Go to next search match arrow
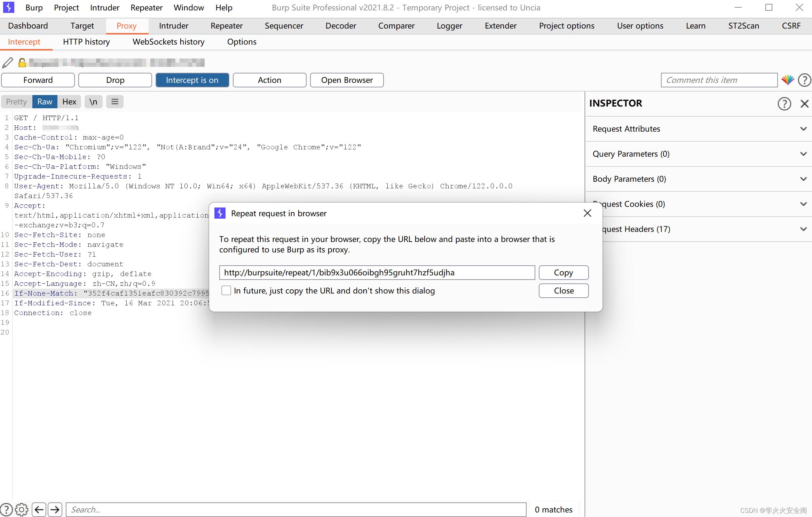The height and width of the screenshot is (517, 812). (x=55, y=510)
